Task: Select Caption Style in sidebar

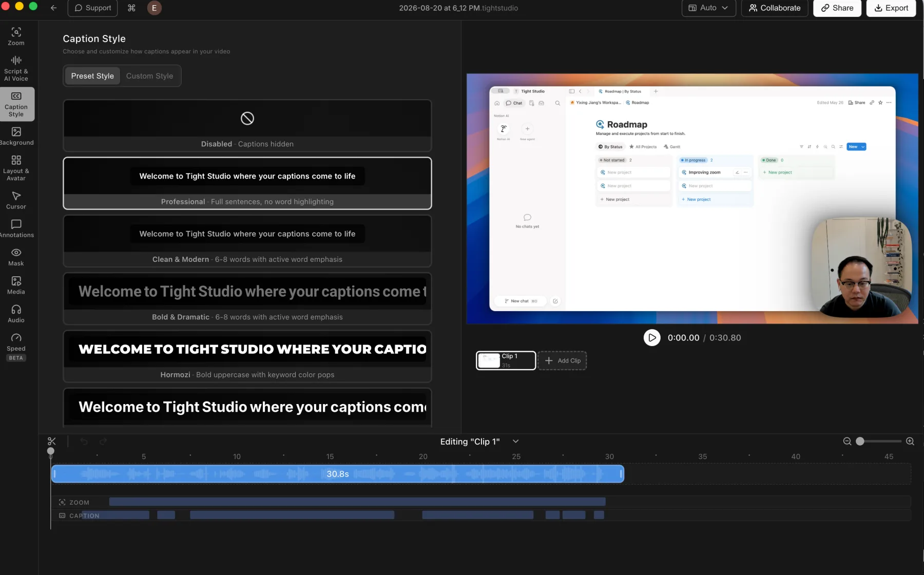Action: pyautogui.click(x=16, y=104)
